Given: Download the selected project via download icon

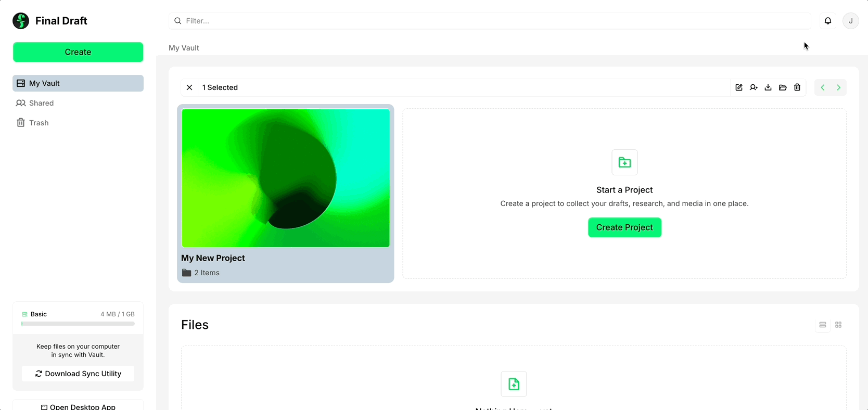Looking at the screenshot, I should pos(768,87).
